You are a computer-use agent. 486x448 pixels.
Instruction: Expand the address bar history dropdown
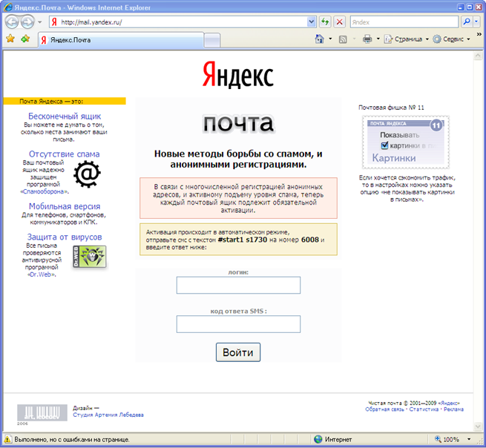point(311,22)
